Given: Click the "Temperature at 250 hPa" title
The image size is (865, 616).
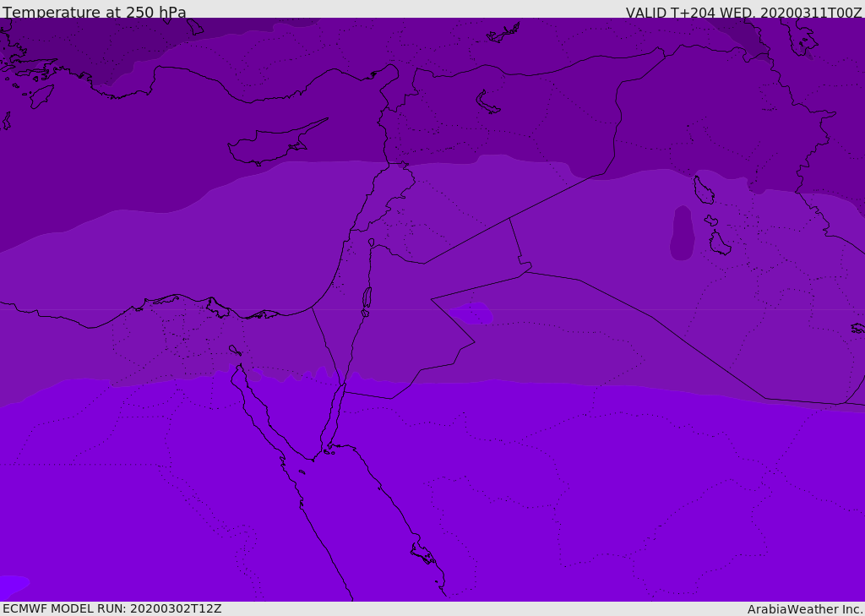Looking at the screenshot, I should (94, 12).
